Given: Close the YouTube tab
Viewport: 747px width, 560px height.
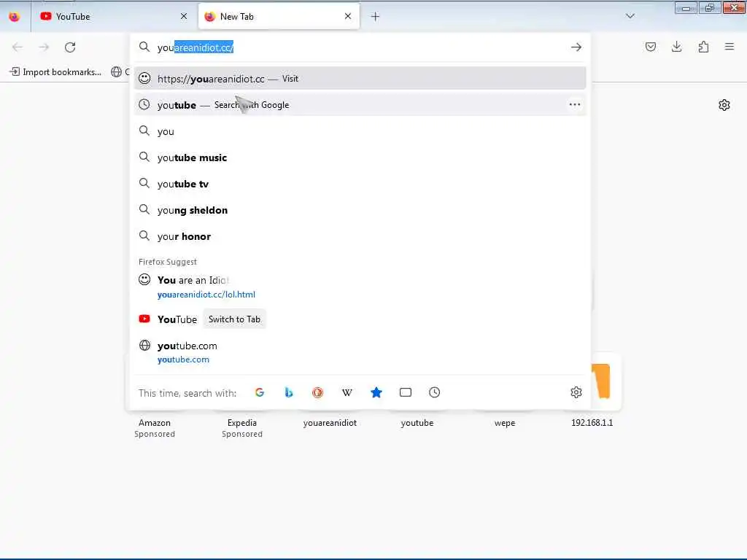Looking at the screenshot, I should click(184, 17).
